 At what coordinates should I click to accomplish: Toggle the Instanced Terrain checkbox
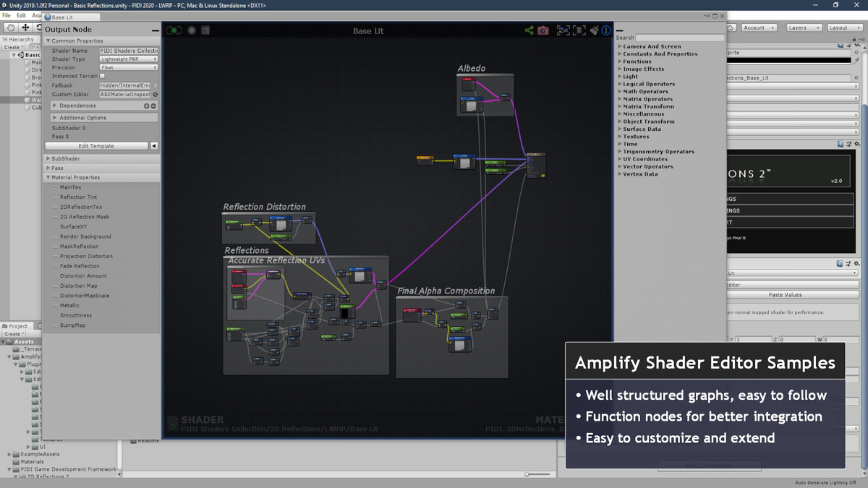[x=102, y=76]
